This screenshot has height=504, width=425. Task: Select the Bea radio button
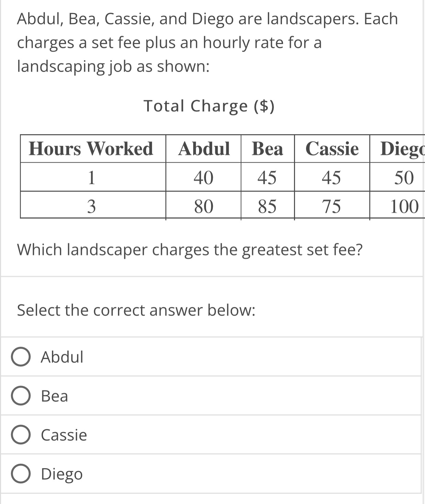[x=22, y=396]
